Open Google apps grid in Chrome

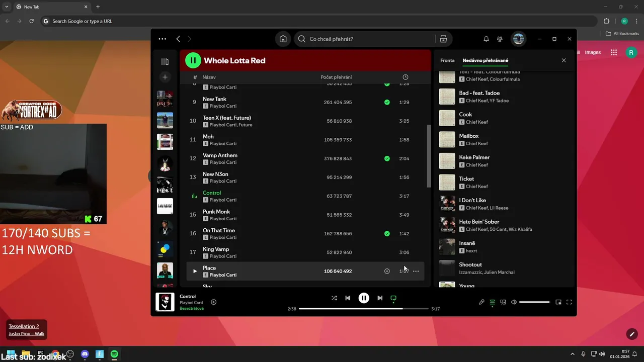click(x=614, y=52)
